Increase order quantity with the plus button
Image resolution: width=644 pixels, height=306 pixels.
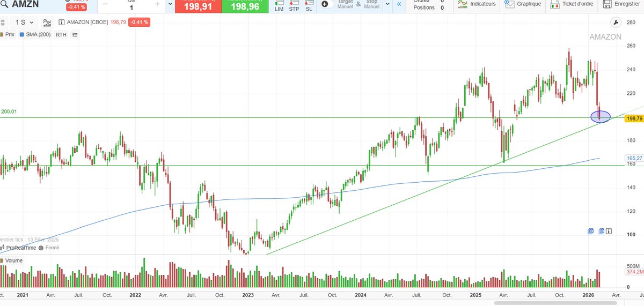coord(157,4)
